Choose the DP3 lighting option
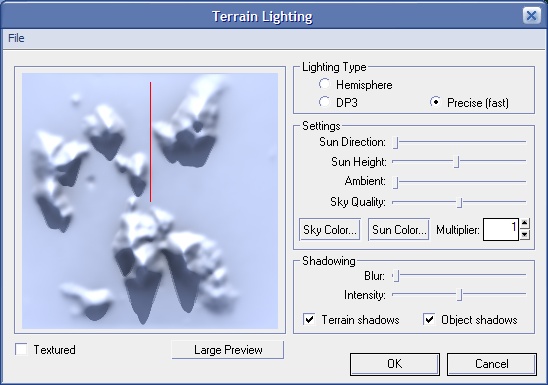 (x=324, y=102)
